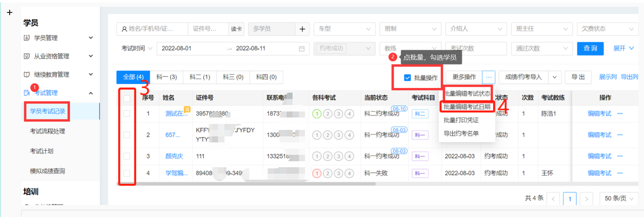The image size is (644, 217).
Task: Open 考试流程处理 in the sidebar
Action: (x=47, y=131)
